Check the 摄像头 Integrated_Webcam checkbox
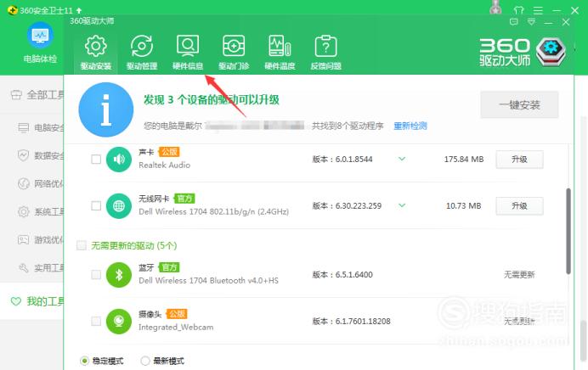 (x=96, y=321)
